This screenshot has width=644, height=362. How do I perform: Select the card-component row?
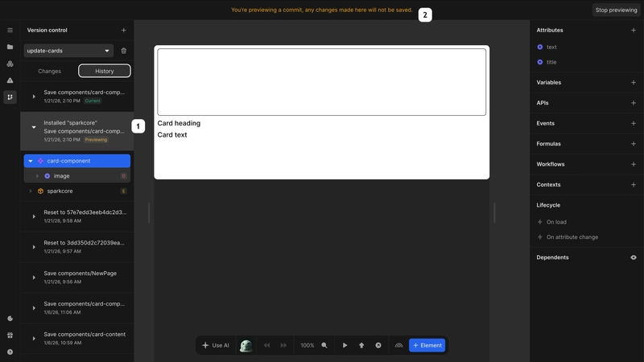tap(77, 161)
